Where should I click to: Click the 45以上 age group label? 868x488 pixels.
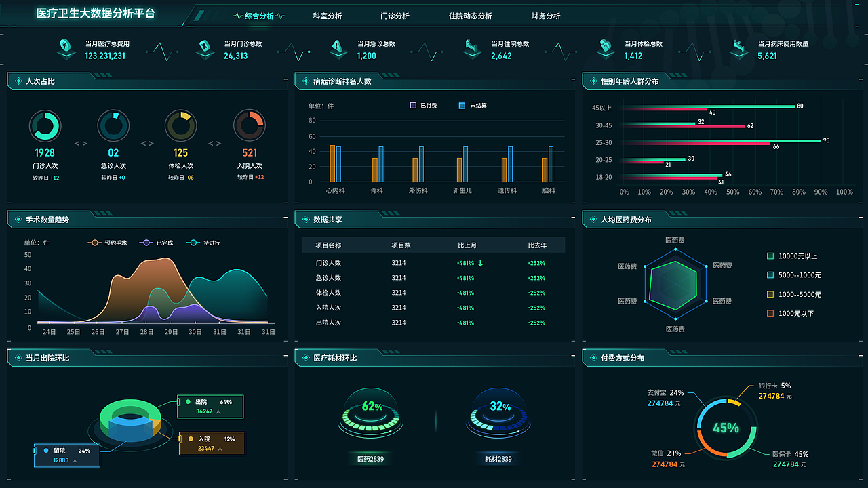point(601,108)
